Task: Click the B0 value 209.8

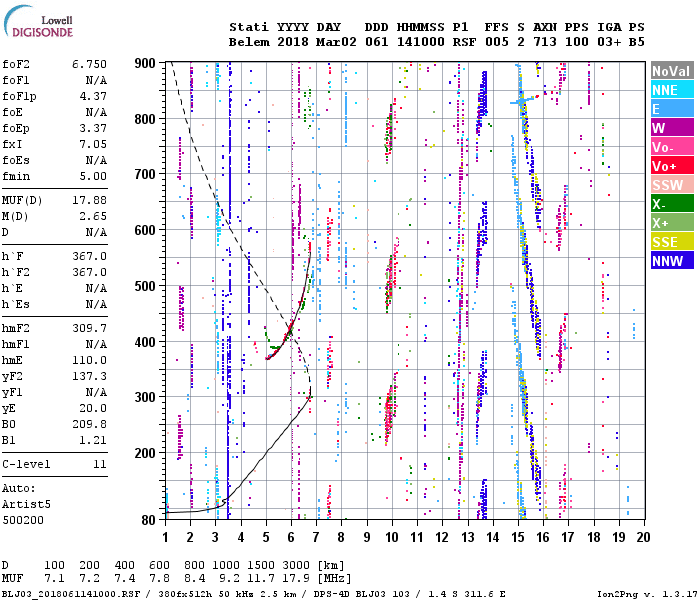Action: (x=89, y=424)
